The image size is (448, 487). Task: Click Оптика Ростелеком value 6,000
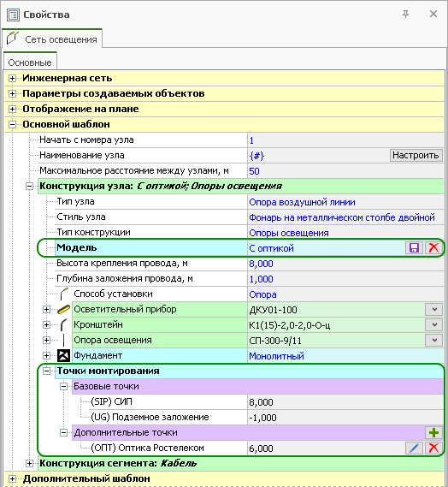(261, 448)
